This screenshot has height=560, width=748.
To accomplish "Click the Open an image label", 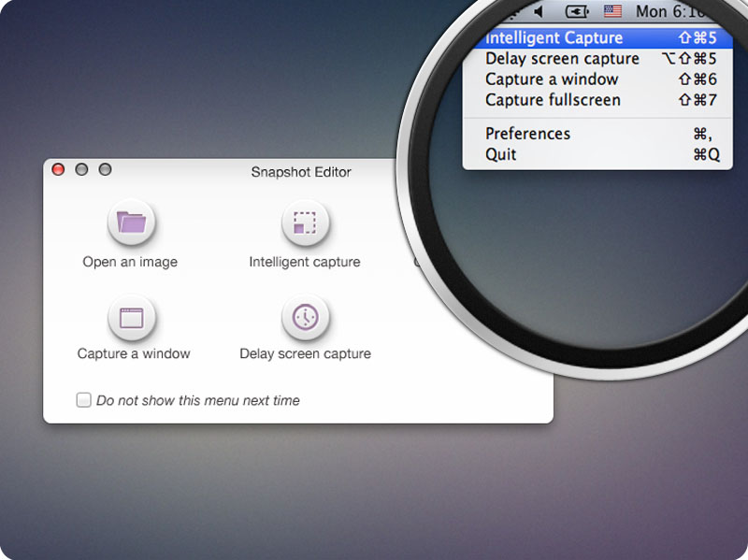I will click(x=130, y=262).
